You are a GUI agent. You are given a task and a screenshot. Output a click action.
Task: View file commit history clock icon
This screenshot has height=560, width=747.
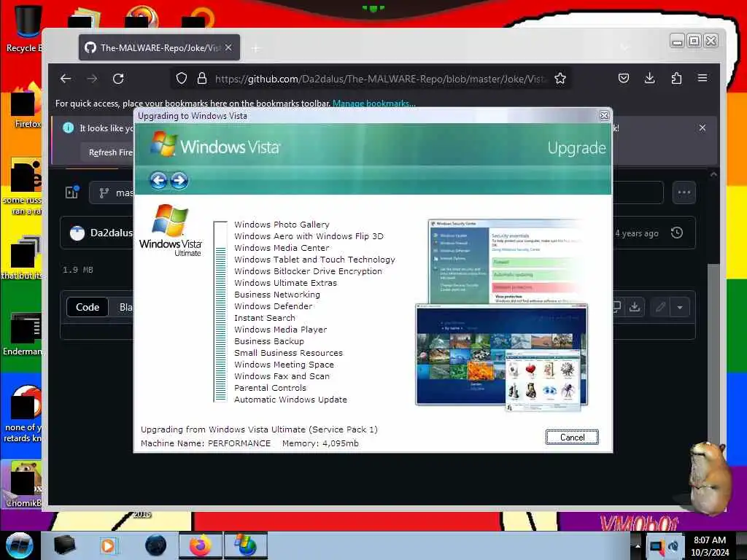click(x=677, y=233)
